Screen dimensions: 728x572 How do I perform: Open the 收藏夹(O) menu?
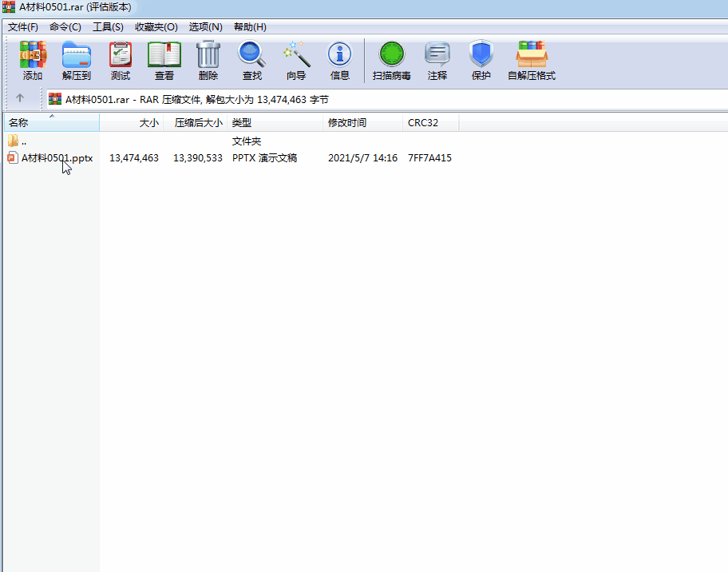(x=156, y=27)
